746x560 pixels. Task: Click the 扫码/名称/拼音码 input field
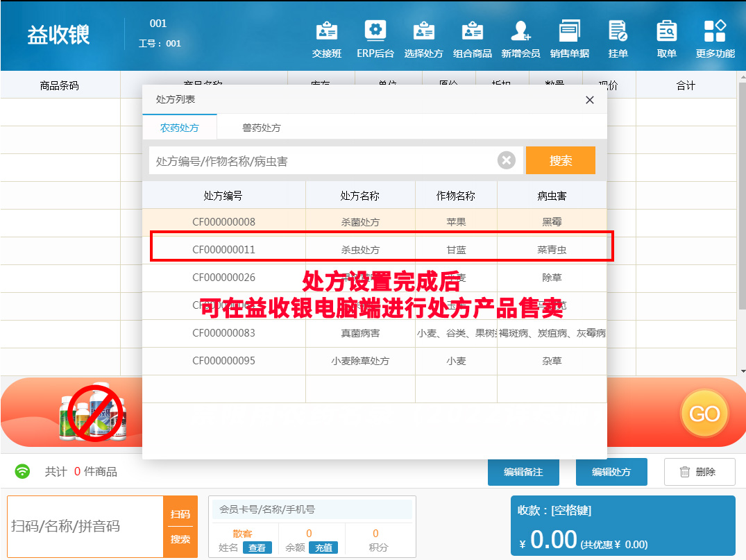[x=85, y=526]
